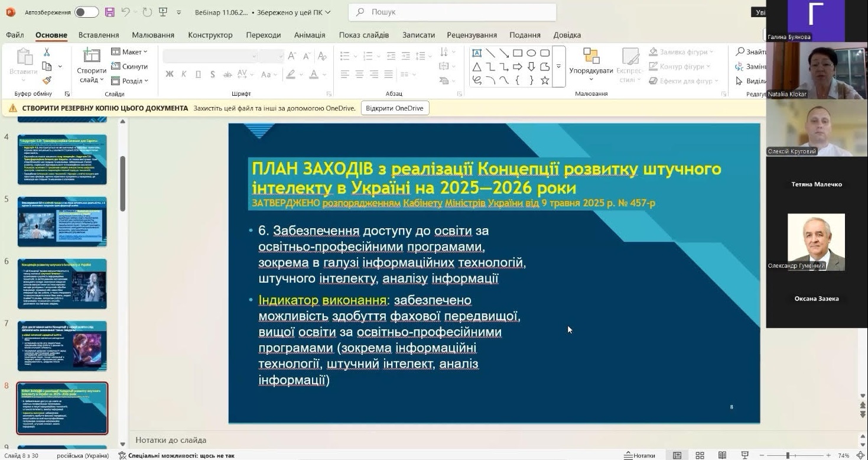This screenshot has height=460, width=868.
Task: Justify the paragraph text
Action: (388, 74)
